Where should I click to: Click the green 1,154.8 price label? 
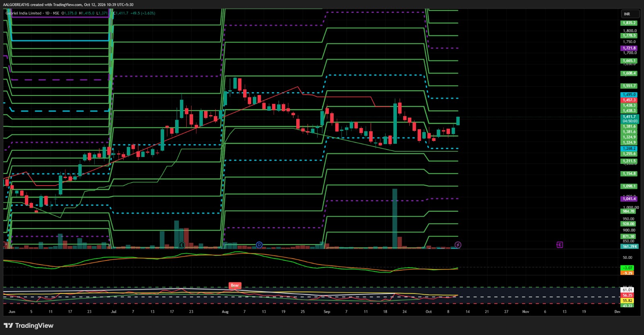tap(630, 174)
